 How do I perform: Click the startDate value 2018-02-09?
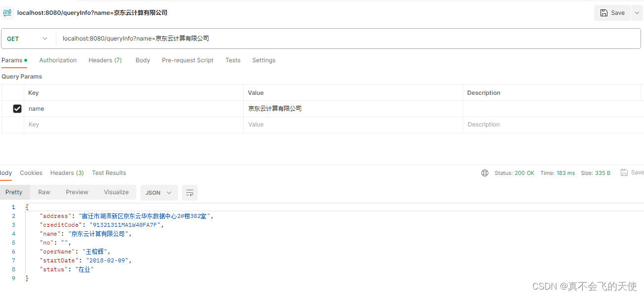(x=107, y=260)
